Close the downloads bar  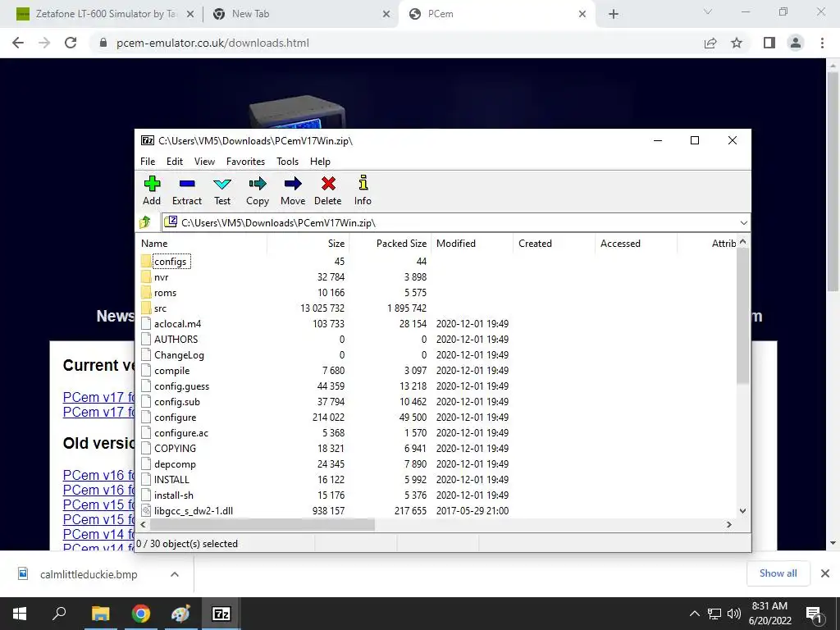825,573
